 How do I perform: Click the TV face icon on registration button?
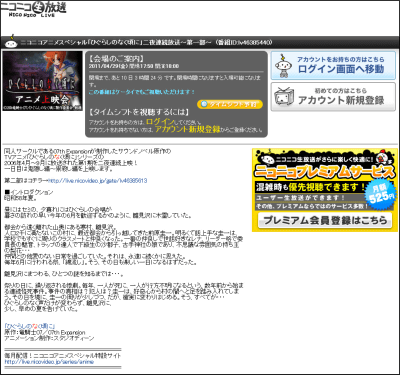284,97
